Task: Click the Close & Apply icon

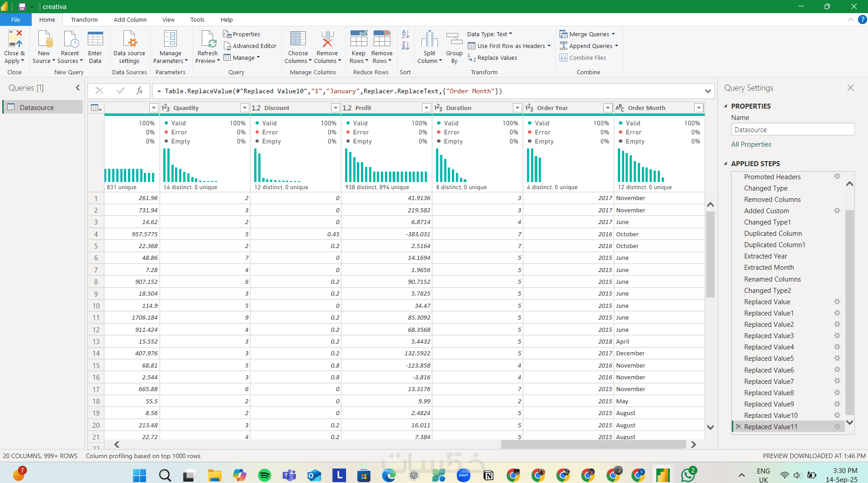Action: click(14, 39)
